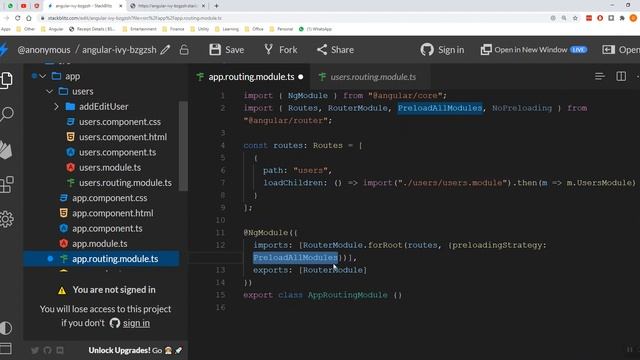
Task: Toggle the bottom panel layout icon
Action: [x=6, y=348]
